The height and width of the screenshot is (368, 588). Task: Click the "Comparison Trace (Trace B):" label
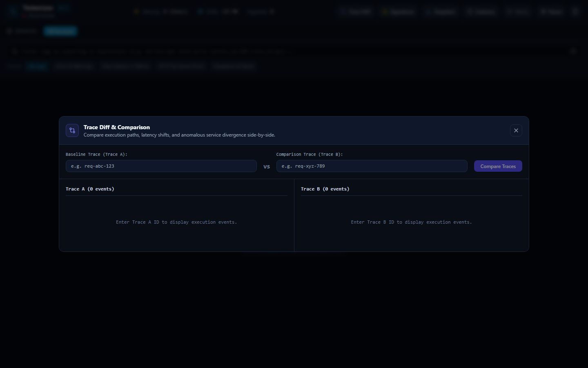[x=310, y=154]
